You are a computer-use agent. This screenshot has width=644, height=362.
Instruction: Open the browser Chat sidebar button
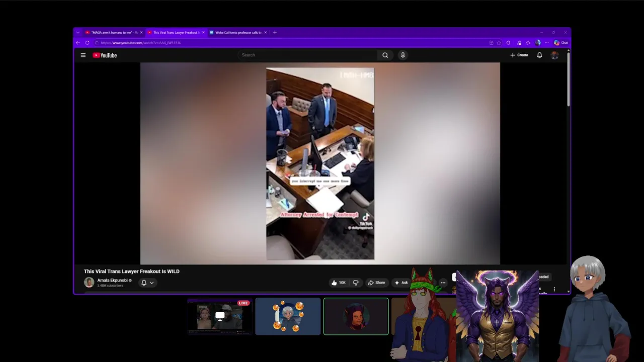(560, 43)
